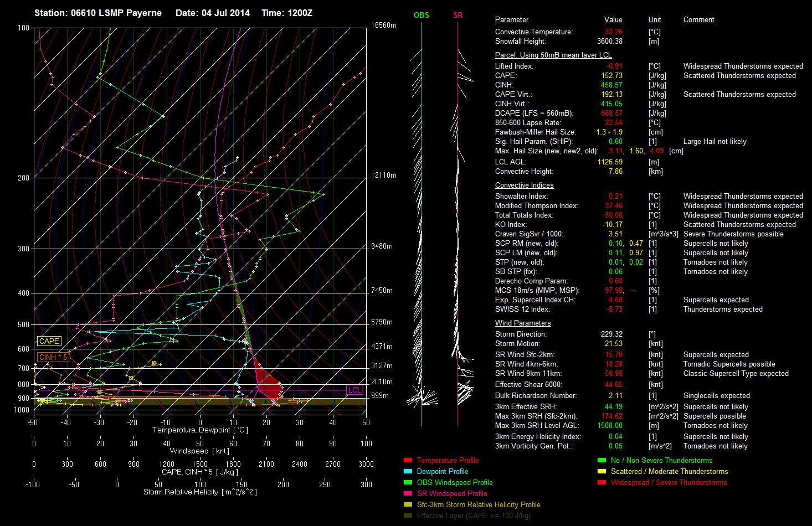
Task: Click the red Widespread / Severe Thunderstorms swatch
Action: coord(602,482)
